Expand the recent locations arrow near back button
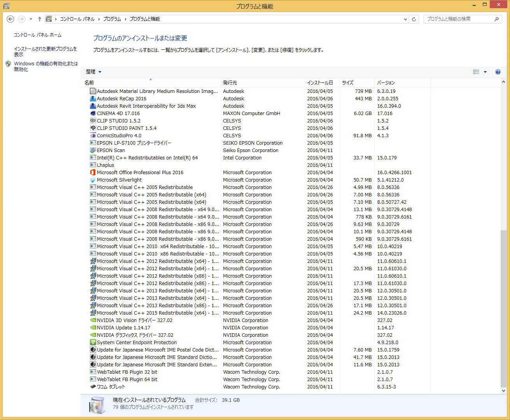510x420 pixels. (x=31, y=19)
